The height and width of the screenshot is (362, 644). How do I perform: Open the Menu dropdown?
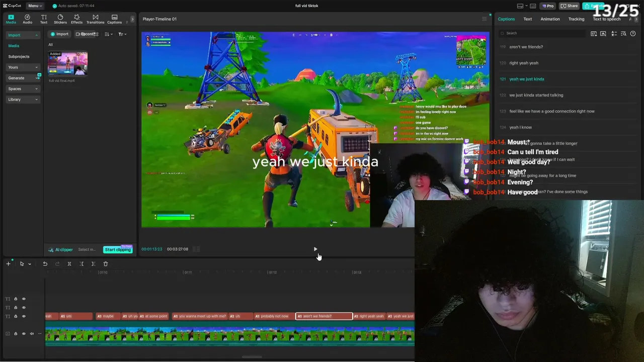tap(34, 6)
